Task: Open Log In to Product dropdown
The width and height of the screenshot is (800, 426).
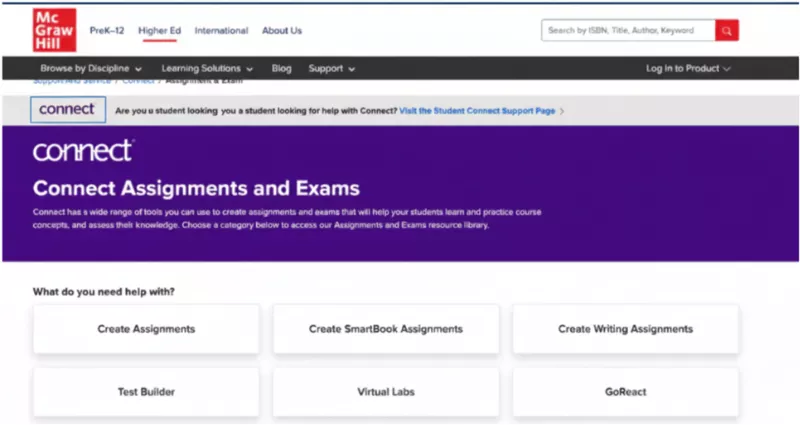Action: point(688,68)
